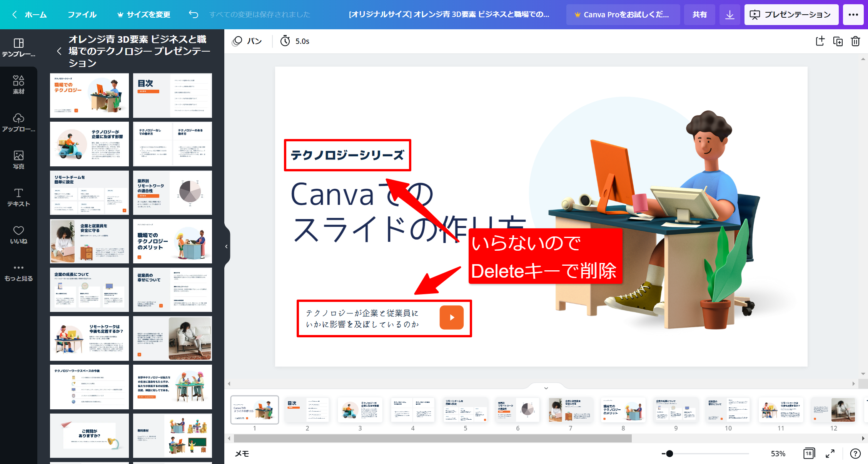The image size is (868, 464).
Task: Open the Photos (写真) sidebar panel
Action: [18, 160]
